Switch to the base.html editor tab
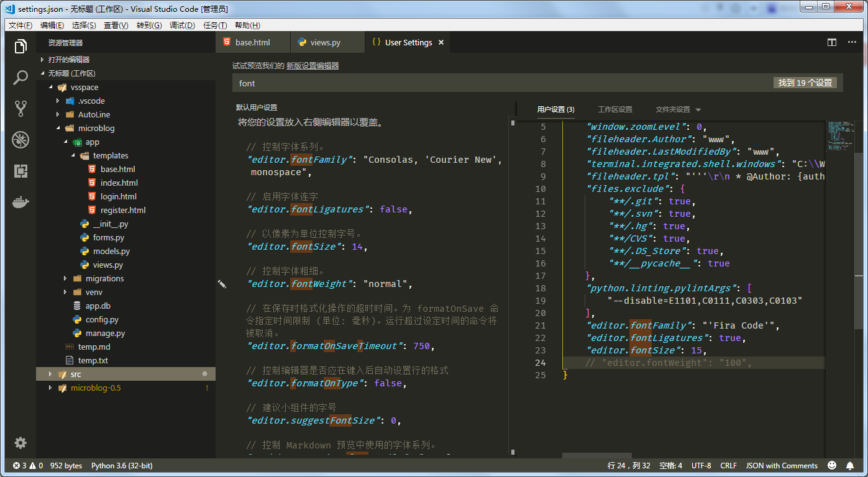868x477 pixels. point(253,42)
